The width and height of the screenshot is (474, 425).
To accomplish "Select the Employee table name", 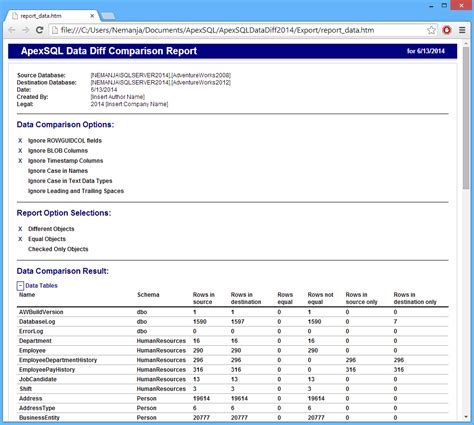I will click(32, 351).
